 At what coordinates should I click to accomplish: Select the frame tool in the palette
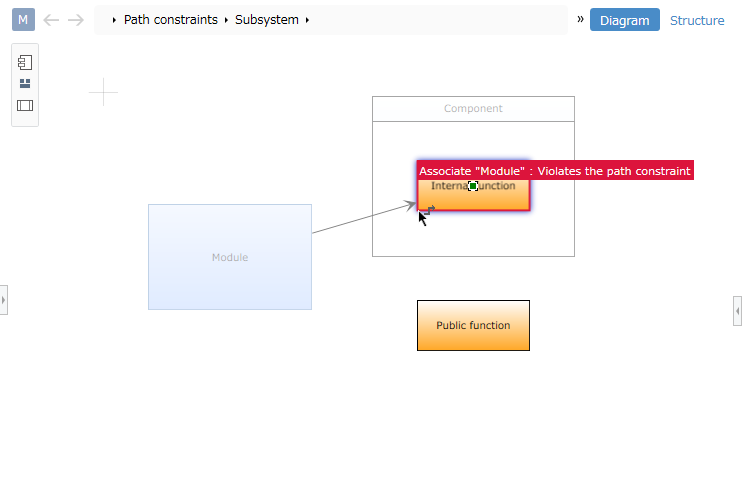tap(25, 105)
